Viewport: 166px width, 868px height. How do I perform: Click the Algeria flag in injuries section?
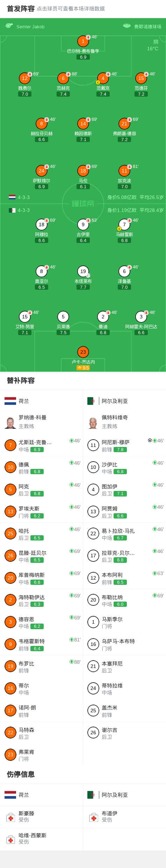point(91,795)
